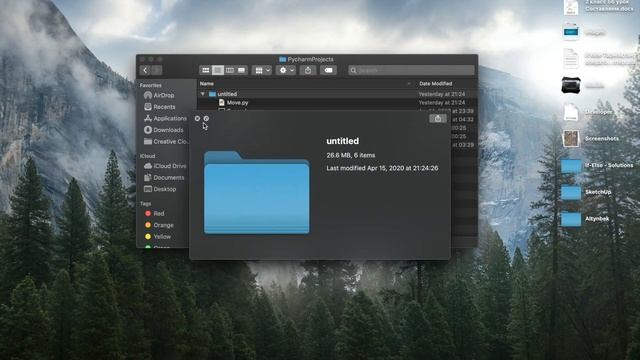
Task: Click the Edit Tags toolbar button
Action: pos(328,71)
